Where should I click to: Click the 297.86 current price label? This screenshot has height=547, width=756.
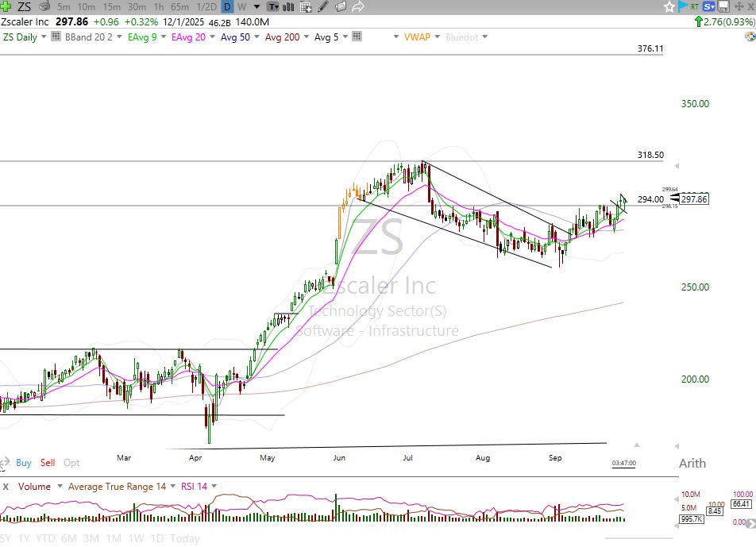click(694, 199)
